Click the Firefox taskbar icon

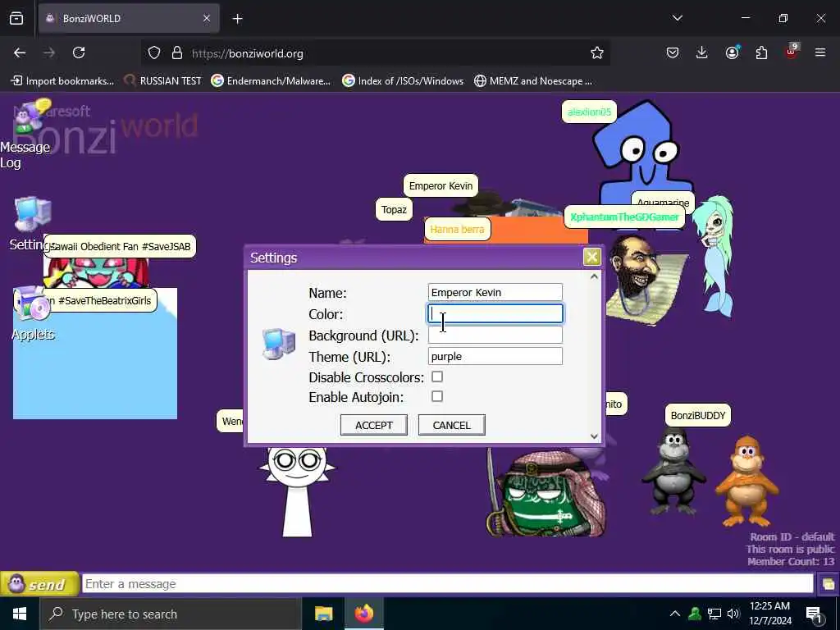coord(363,614)
